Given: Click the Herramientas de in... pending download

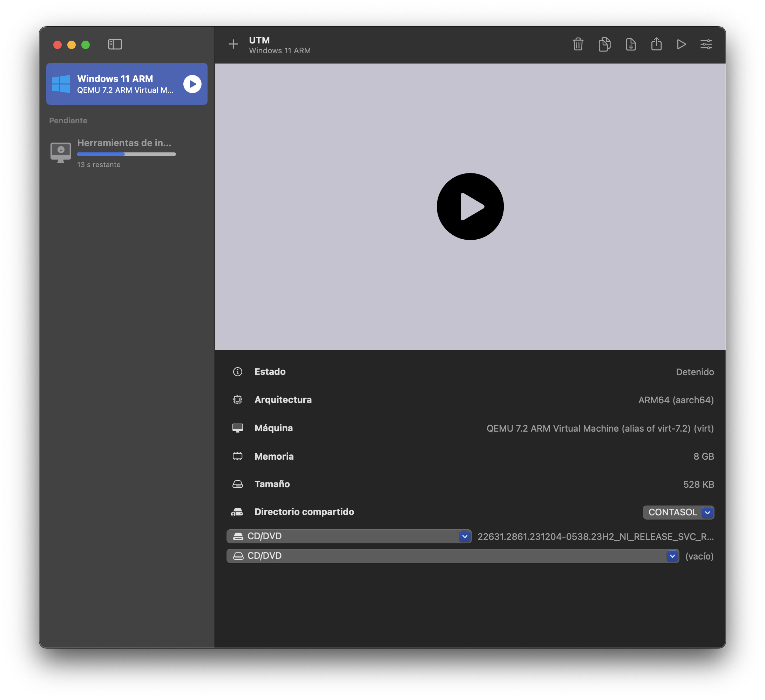Looking at the screenshot, I should point(127,153).
